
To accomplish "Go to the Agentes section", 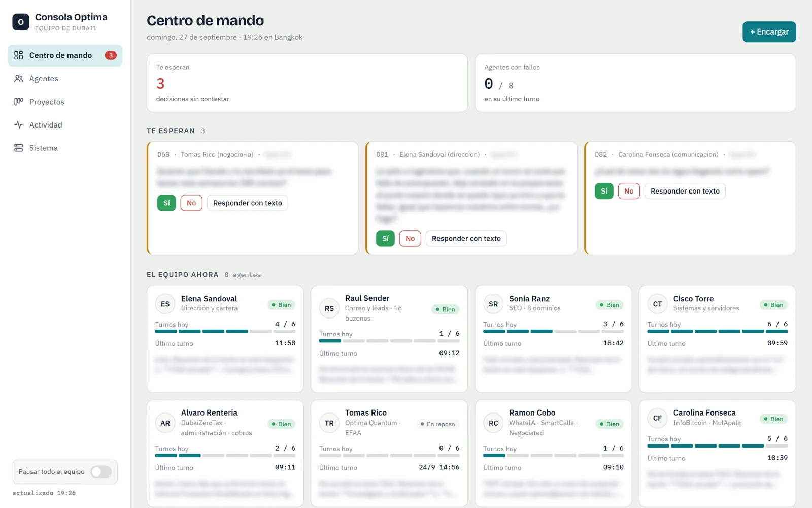I will tap(65, 79).
